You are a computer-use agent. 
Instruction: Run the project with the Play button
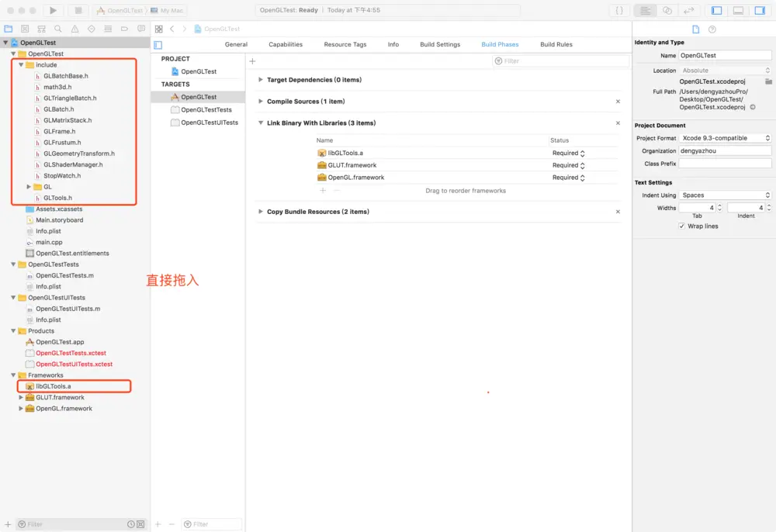53,10
